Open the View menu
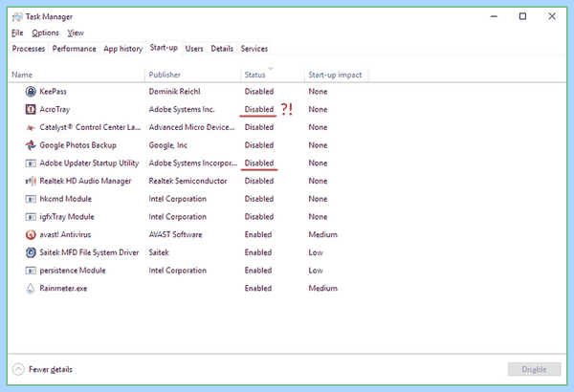The width and height of the screenshot is (574, 392). [x=76, y=33]
